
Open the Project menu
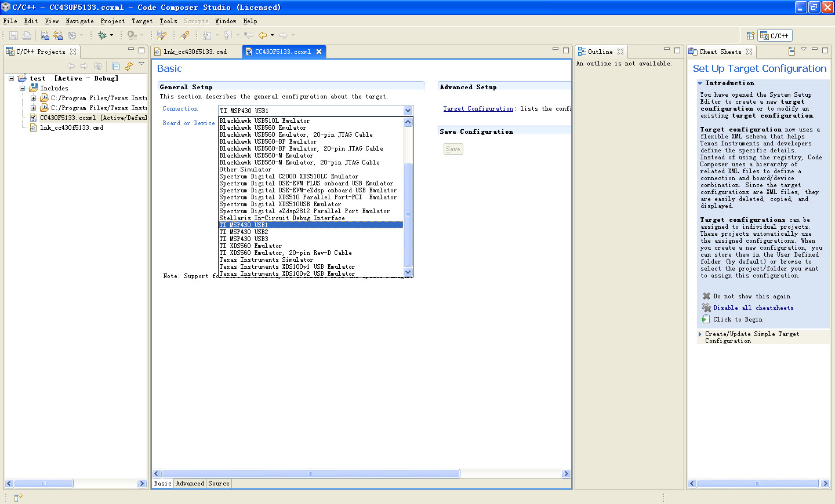coord(112,21)
